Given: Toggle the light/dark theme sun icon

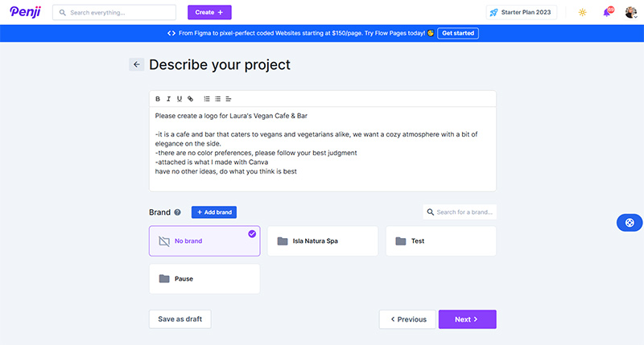Looking at the screenshot, I should pyautogui.click(x=582, y=12).
